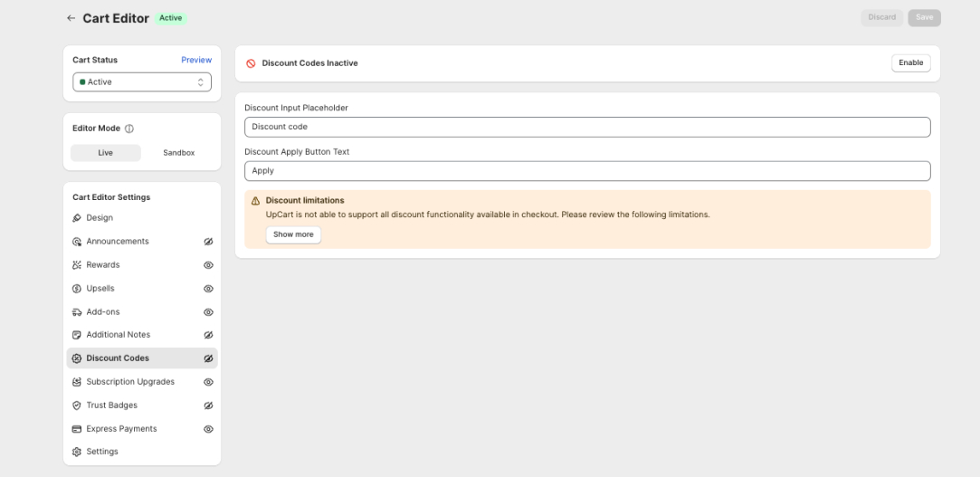
Task: Click the Discount Apply Button Text field
Action: (586, 171)
